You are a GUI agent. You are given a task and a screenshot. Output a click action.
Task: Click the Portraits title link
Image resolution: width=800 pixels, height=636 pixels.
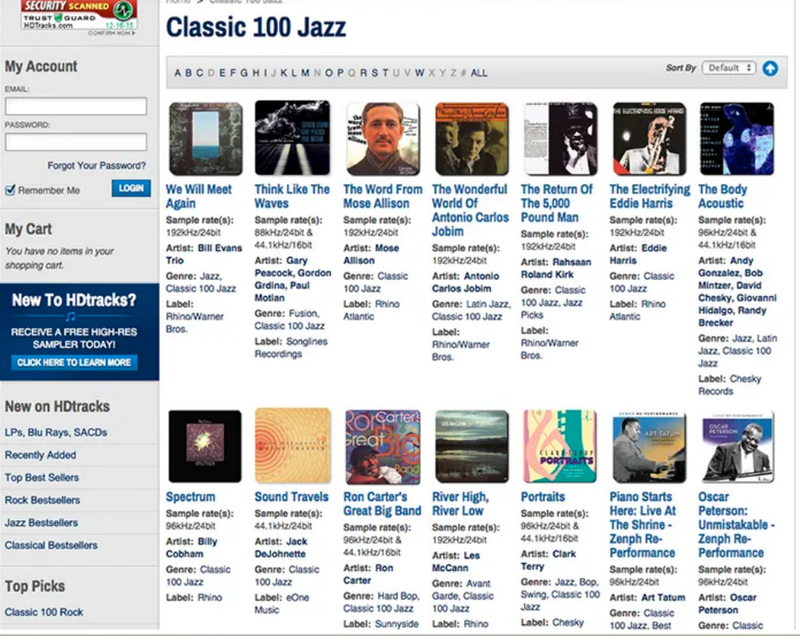tap(543, 497)
